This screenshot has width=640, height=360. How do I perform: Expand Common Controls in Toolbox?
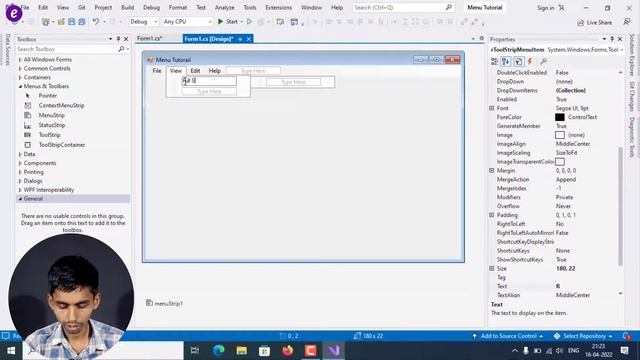pos(20,69)
